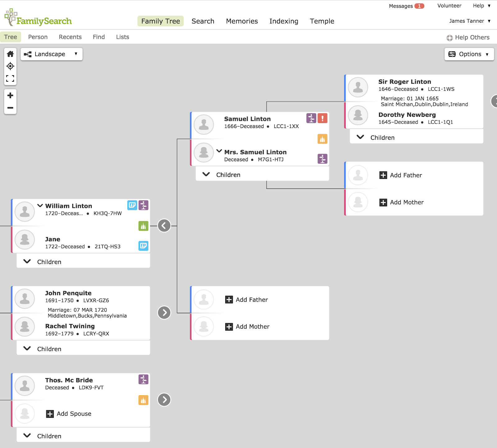Screen dimensions: 497x448
Task: Zoom in with the plus button
Action: (10, 95)
